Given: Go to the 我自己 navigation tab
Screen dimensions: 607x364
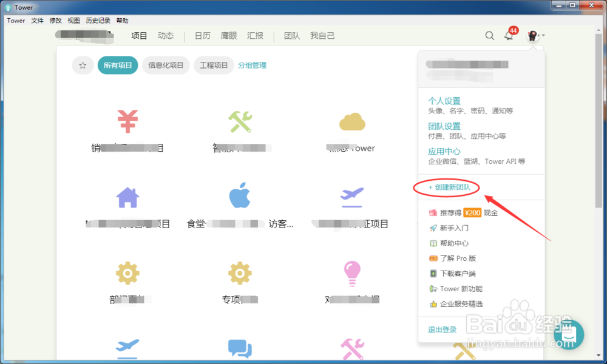Looking at the screenshot, I should (x=322, y=36).
